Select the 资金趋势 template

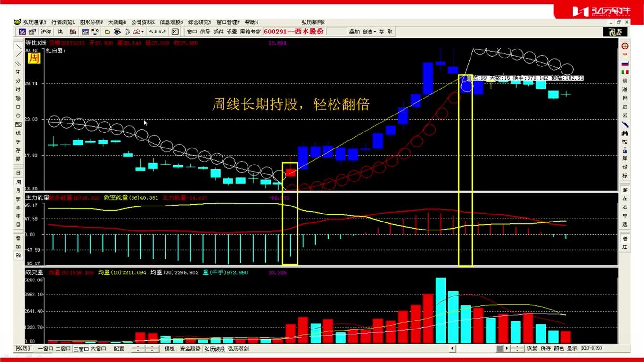click(189, 349)
